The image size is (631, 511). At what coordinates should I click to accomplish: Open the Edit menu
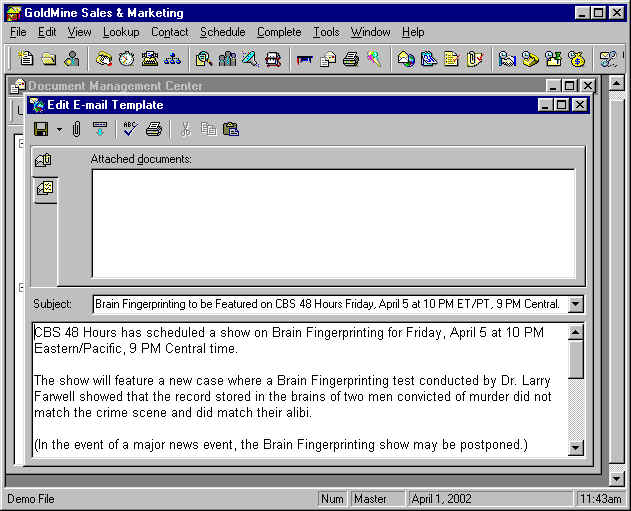point(47,32)
